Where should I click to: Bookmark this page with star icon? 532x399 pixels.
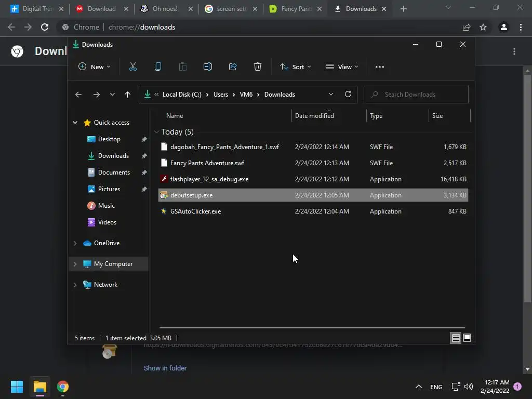tap(483, 27)
